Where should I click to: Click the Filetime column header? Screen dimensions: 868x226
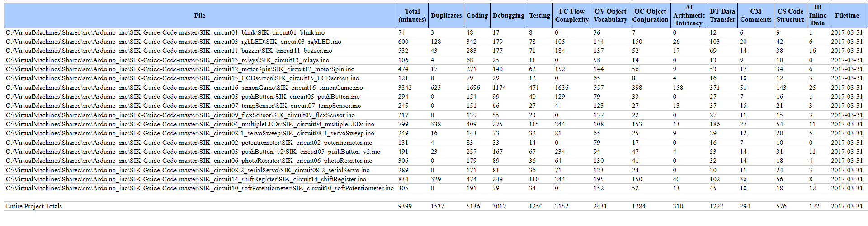click(846, 15)
